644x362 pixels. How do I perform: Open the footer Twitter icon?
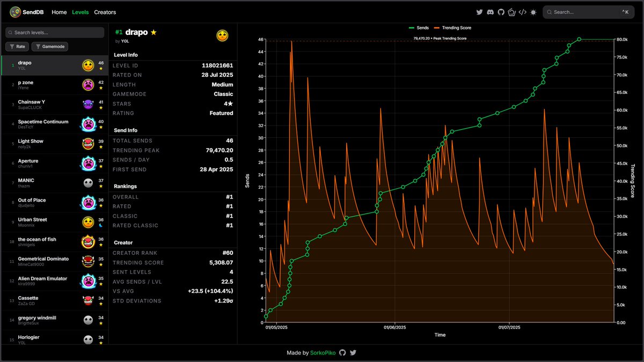coord(353,353)
